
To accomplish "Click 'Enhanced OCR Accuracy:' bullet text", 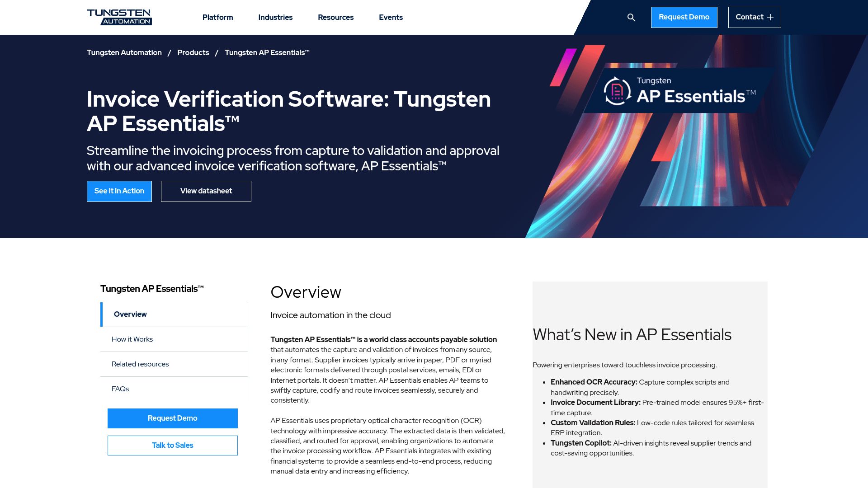I will tap(594, 382).
